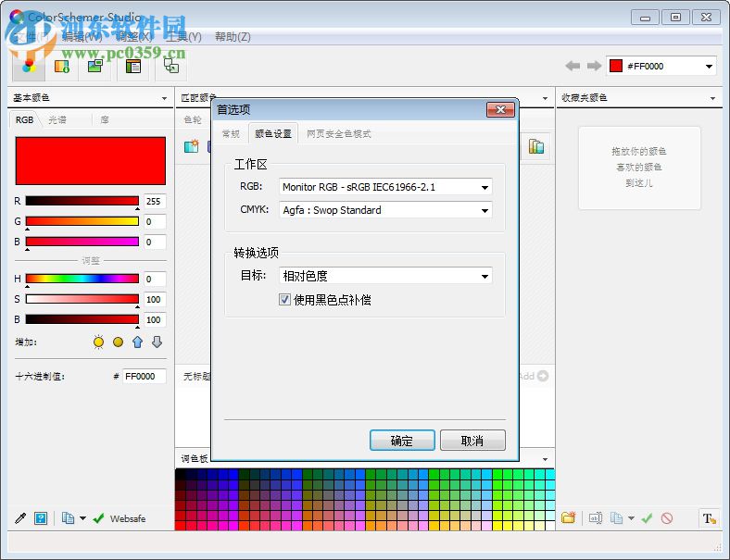Click the Add arrow icon
730x560 pixels.
coord(542,376)
